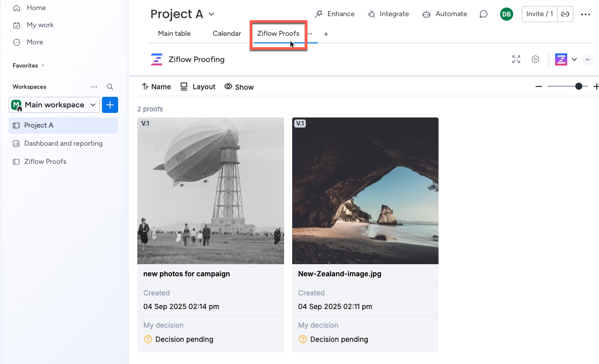599x364 pixels.
Task: Switch to the Calendar tab
Action: pyautogui.click(x=226, y=33)
